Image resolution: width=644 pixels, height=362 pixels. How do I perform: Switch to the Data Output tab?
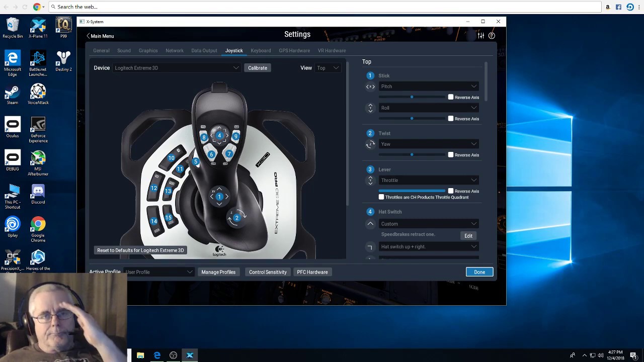pyautogui.click(x=204, y=50)
